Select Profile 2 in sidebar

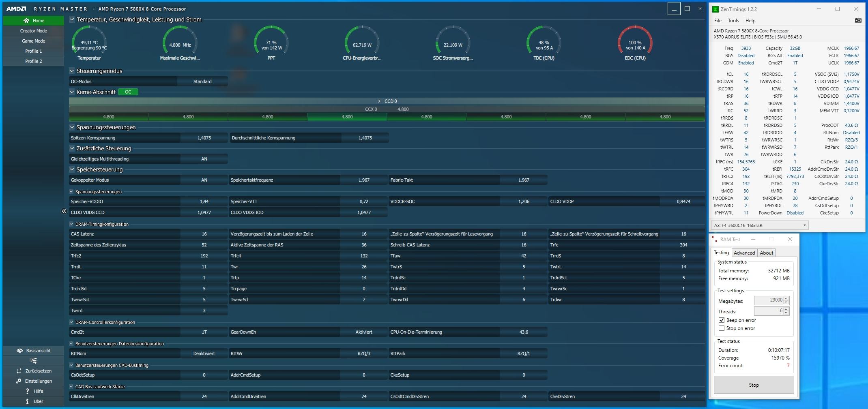[34, 61]
